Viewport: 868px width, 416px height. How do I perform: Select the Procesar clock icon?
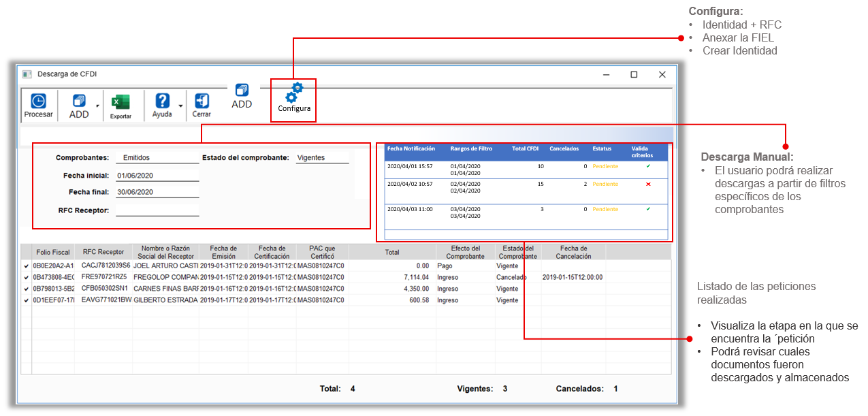point(38,99)
